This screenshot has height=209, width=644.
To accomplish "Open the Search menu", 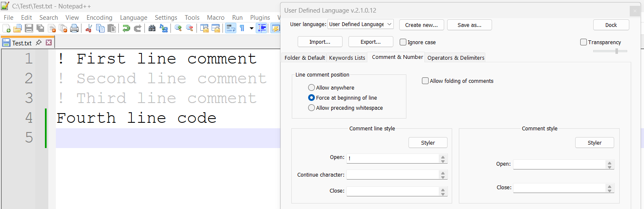I will 49,17.
